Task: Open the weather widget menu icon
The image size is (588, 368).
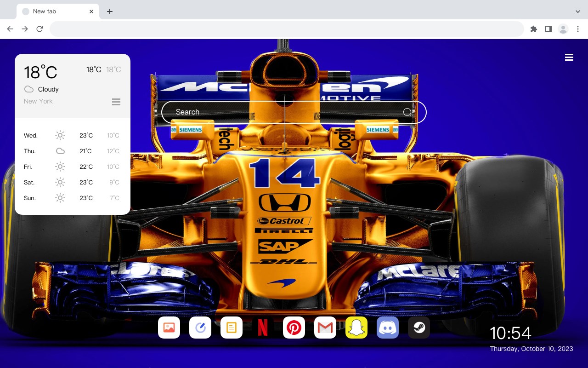Action: [116, 102]
